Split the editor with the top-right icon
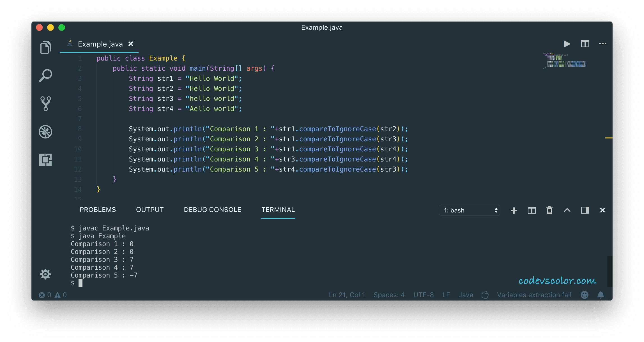This screenshot has height=342, width=644. tap(585, 44)
